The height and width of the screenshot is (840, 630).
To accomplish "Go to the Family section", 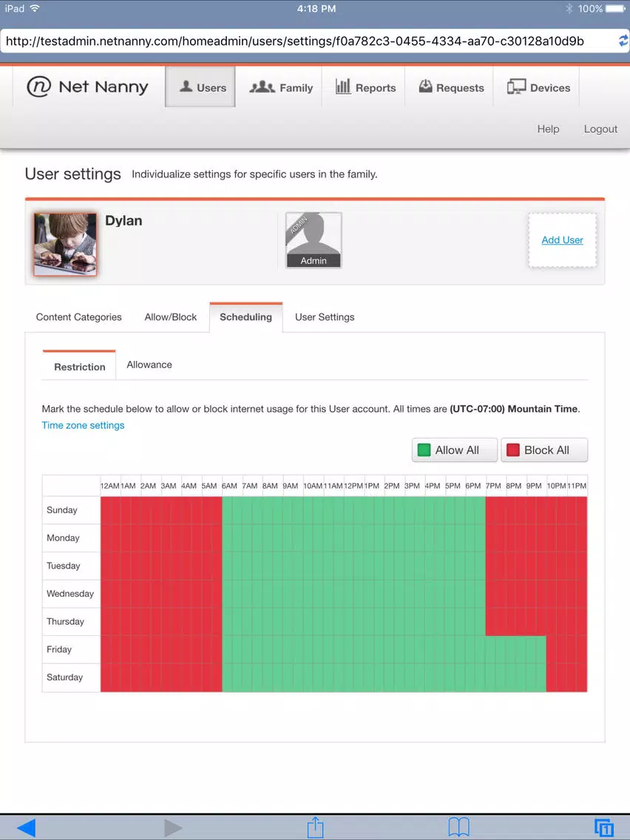I will coord(281,87).
